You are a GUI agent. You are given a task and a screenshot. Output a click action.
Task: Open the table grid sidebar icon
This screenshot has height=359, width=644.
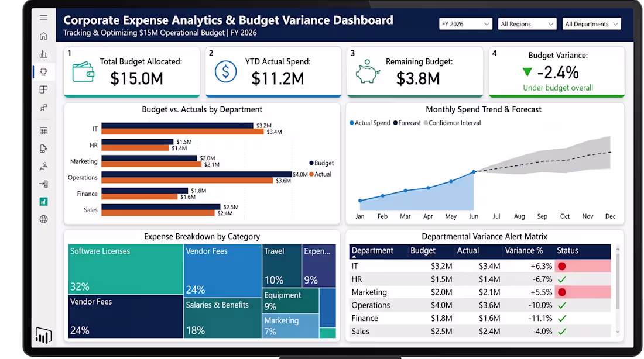43,131
